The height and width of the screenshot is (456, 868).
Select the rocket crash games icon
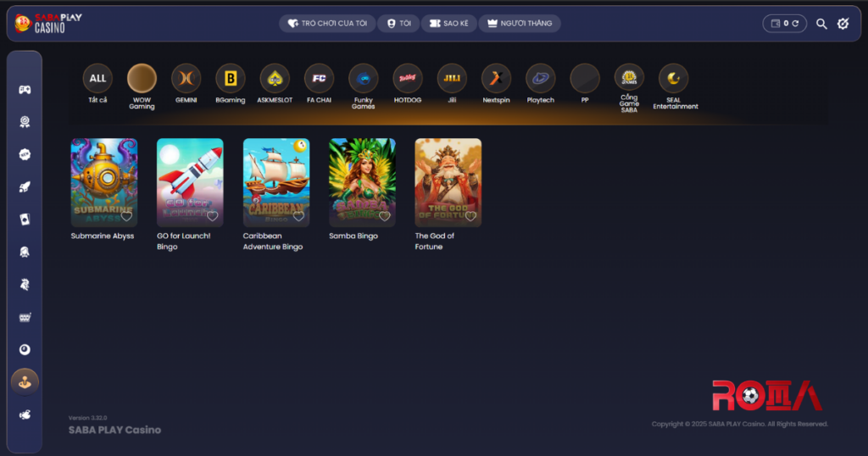[25, 187]
